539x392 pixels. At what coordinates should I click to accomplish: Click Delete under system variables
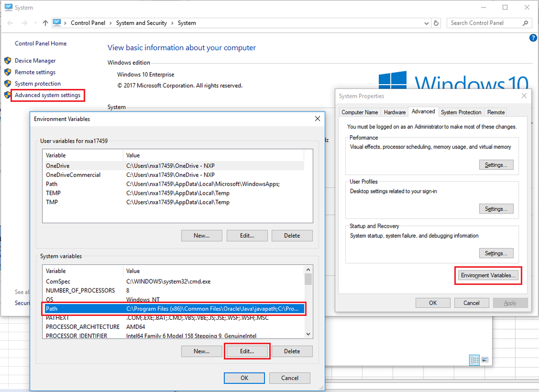pos(292,352)
